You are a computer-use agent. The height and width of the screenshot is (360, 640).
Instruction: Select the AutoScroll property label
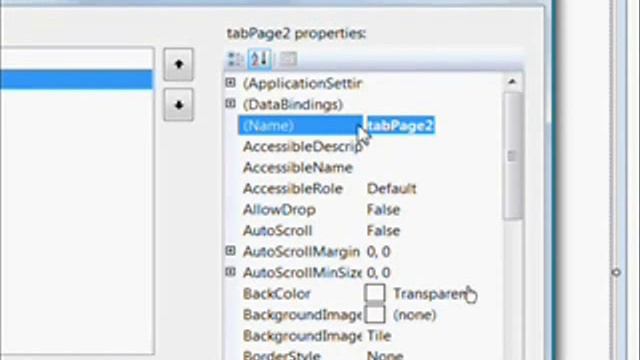click(x=278, y=231)
